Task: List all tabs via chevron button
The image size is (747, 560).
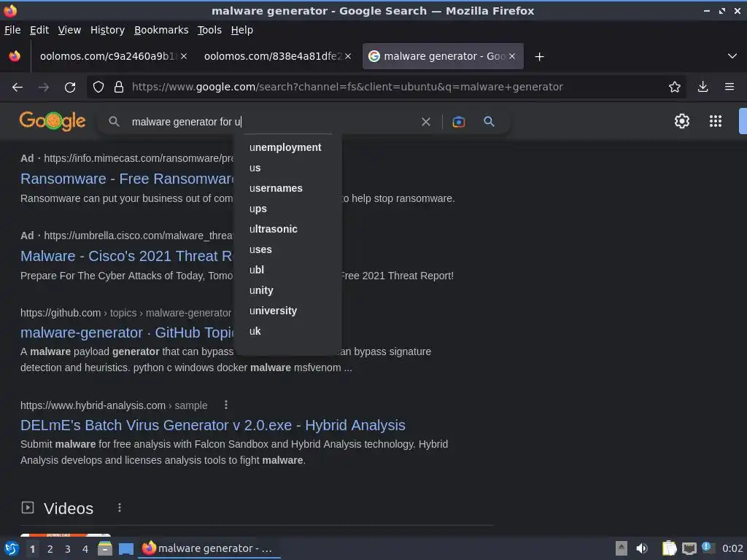Action: [x=732, y=56]
